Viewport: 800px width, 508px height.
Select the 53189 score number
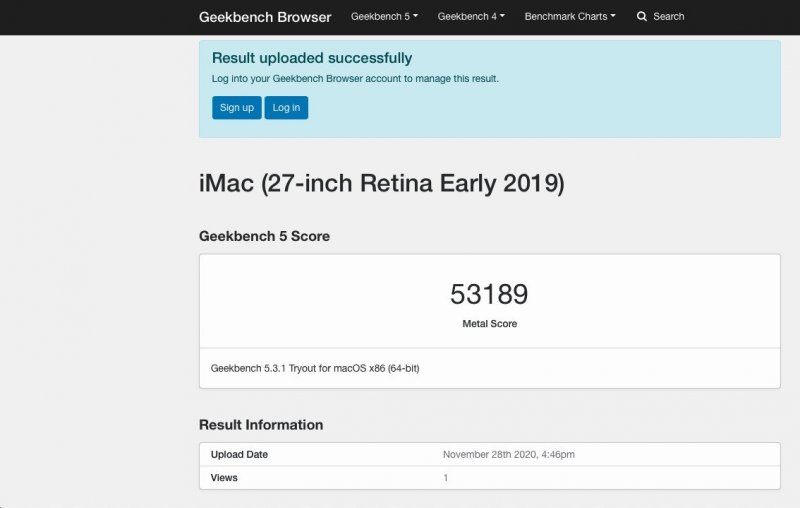coord(489,294)
